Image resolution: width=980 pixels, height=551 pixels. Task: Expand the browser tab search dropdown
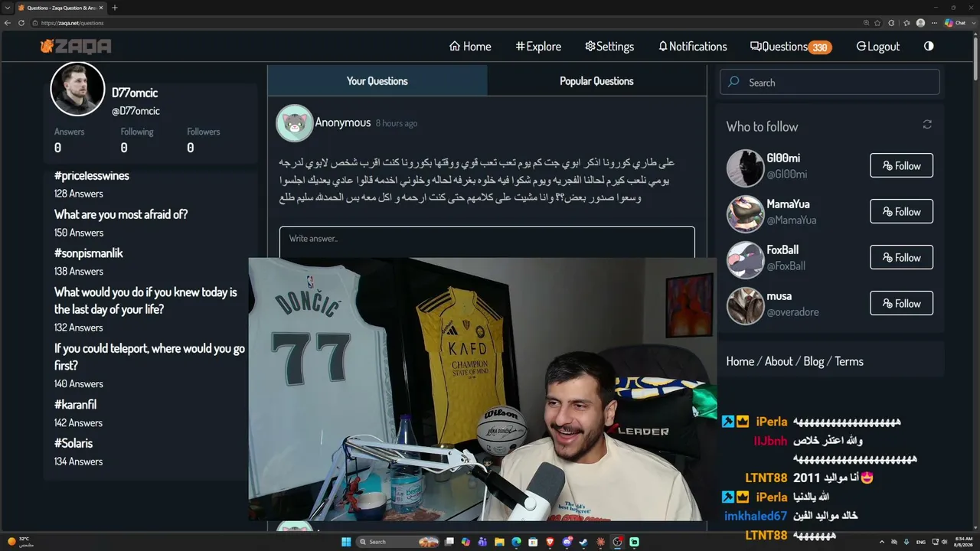[x=7, y=8]
